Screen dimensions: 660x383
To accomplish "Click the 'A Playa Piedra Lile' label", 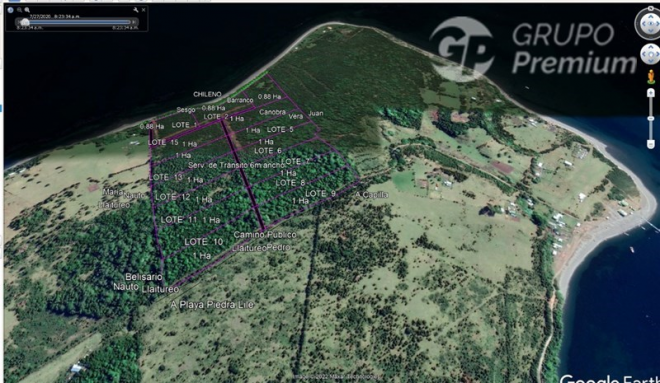I will (x=212, y=304).
